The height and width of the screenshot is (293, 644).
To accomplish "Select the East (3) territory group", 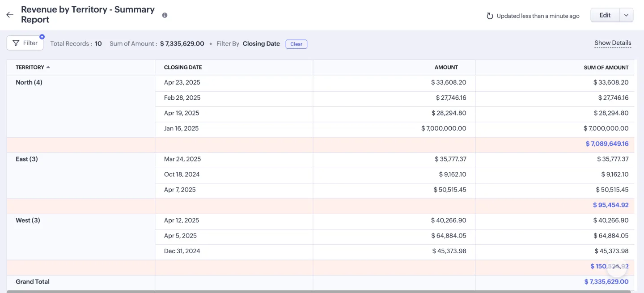I will tap(27, 159).
